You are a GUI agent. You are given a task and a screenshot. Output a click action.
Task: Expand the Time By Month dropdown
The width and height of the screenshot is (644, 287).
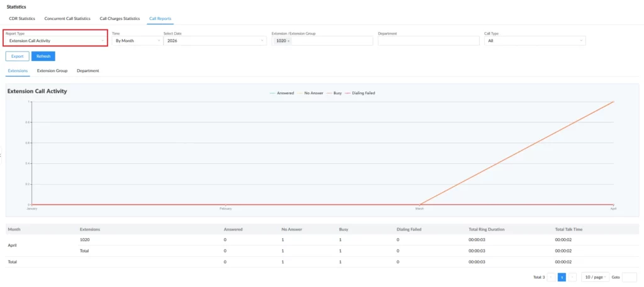click(137, 41)
